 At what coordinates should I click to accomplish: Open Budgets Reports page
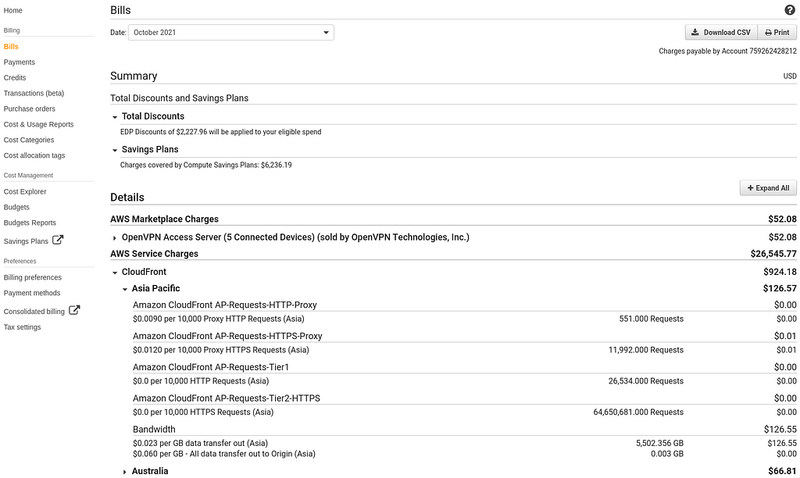point(30,223)
